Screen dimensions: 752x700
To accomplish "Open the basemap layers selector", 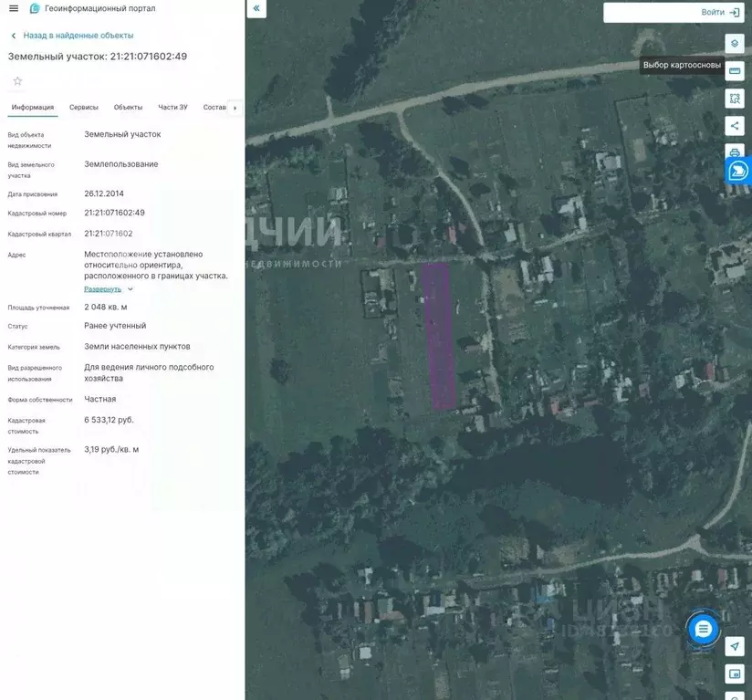I will pyautogui.click(x=735, y=43).
